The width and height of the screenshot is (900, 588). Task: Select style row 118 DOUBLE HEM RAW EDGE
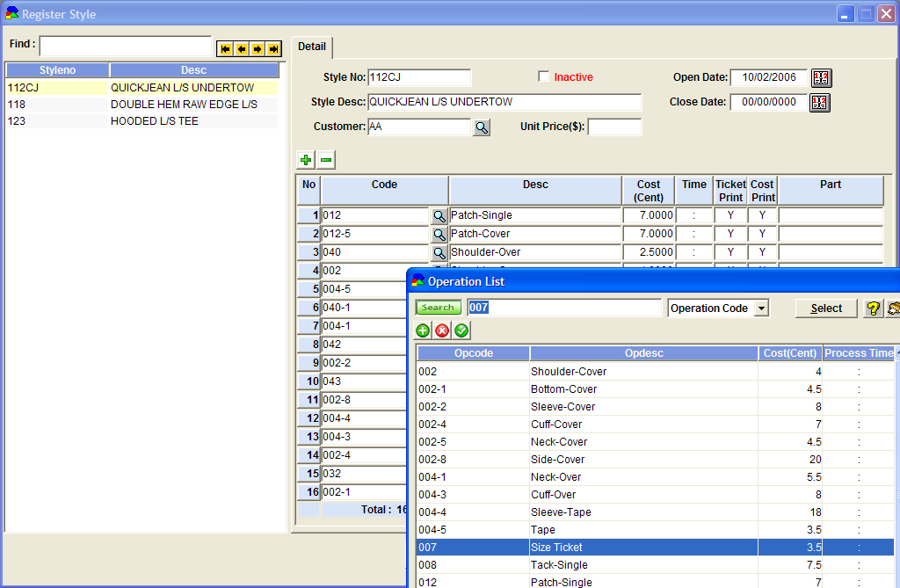pyautogui.click(x=142, y=105)
